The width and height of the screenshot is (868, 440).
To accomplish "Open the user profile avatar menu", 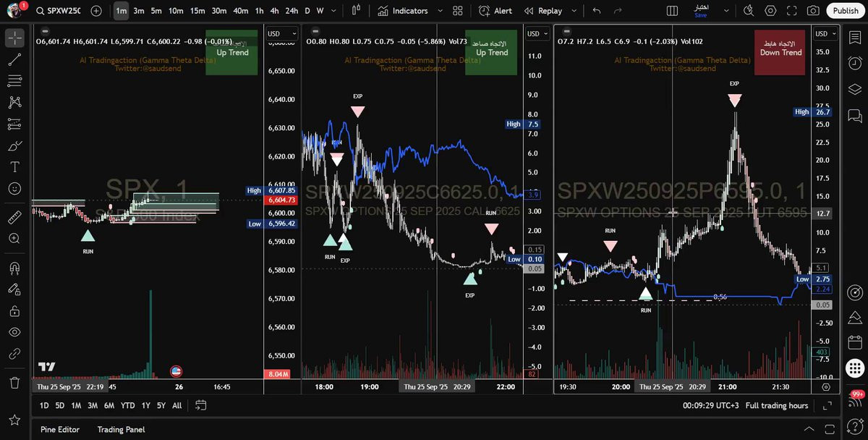I will pos(16,10).
